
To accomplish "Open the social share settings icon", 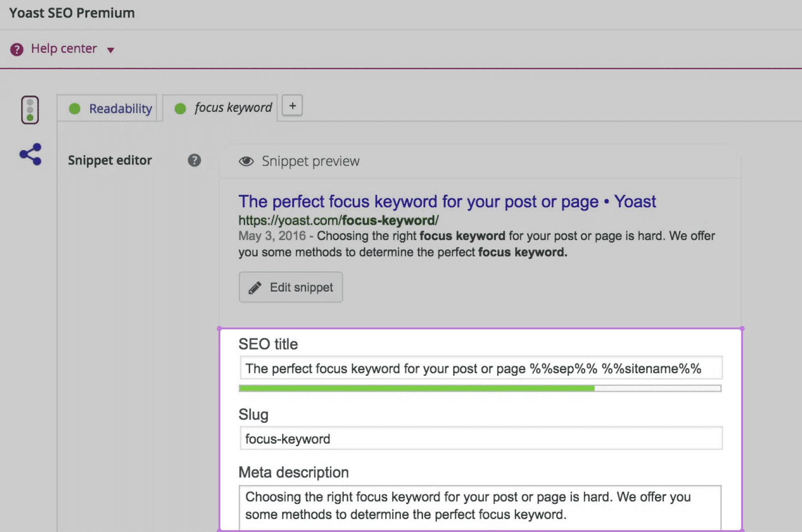I will 30,154.
